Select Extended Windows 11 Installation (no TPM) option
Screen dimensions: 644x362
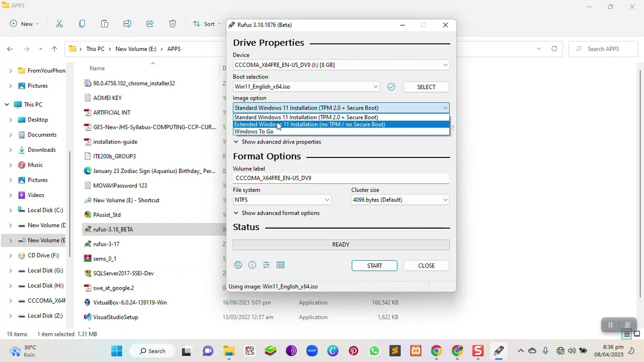[341, 124]
